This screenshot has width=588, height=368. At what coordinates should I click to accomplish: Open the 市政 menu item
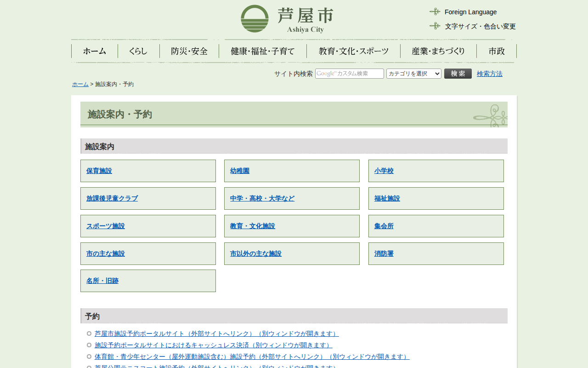pyautogui.click(x=497, y=51)
